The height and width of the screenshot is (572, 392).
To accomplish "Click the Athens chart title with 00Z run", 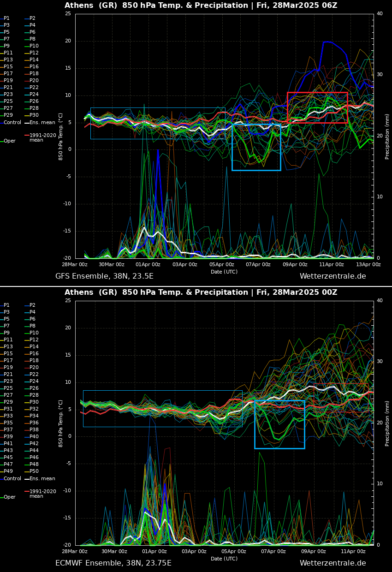I will coord(201,292).
